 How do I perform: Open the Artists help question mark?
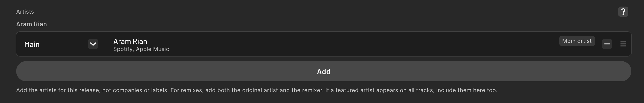pyautogui.click(x=623, y=12)
